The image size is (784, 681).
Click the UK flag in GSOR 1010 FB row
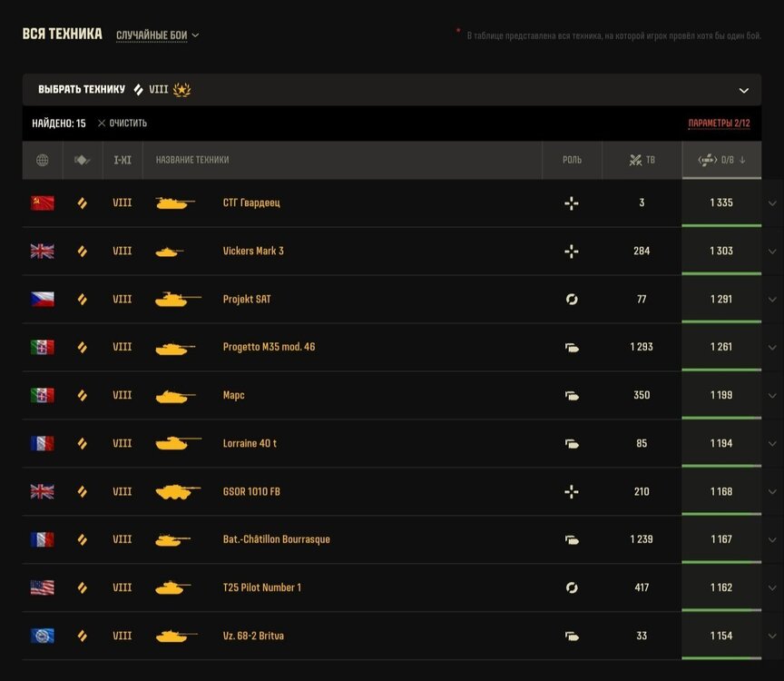(x=43, y=491)
